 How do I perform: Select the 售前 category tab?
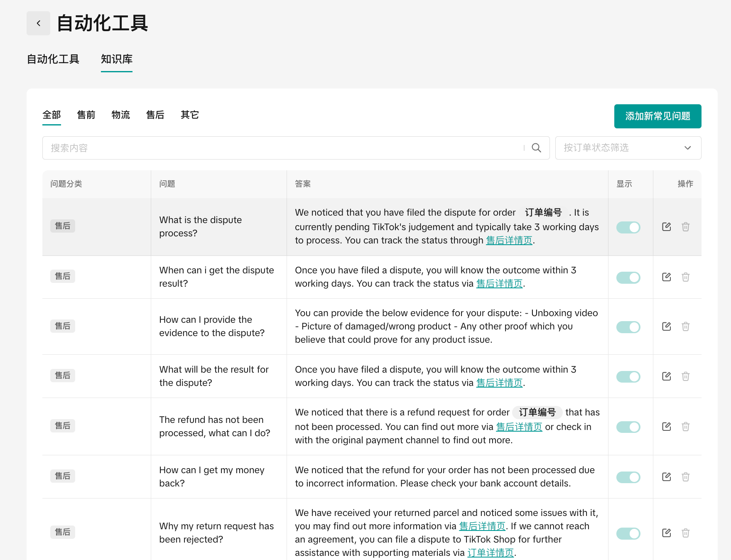86,115
